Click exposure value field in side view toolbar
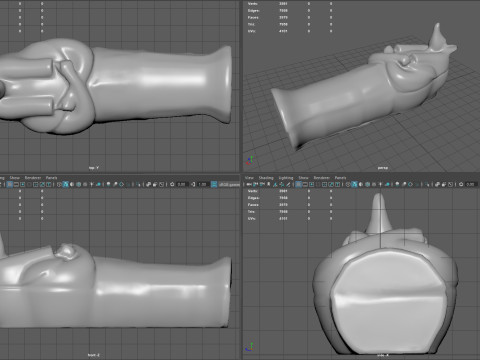Image resolution: width=480 pixels, height=360 pixels. click(x=471, y=184)
